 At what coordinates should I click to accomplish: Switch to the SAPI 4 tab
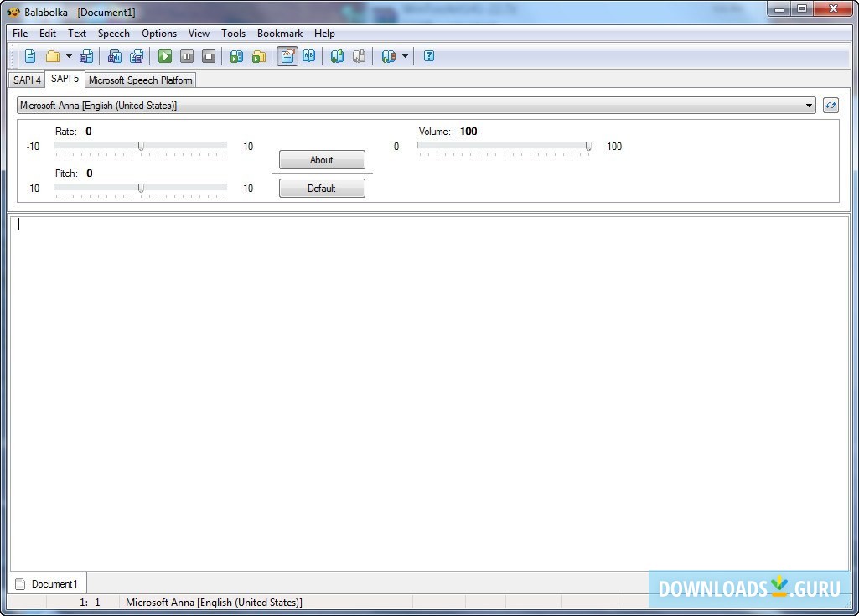click(27, 80)
